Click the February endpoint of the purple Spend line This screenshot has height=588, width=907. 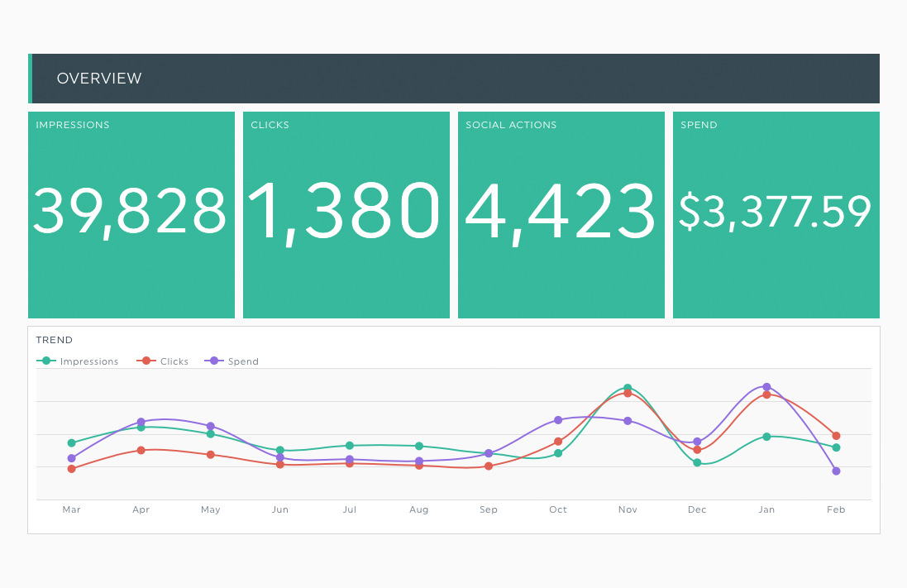pyautogui.click(x=836, y=471)
